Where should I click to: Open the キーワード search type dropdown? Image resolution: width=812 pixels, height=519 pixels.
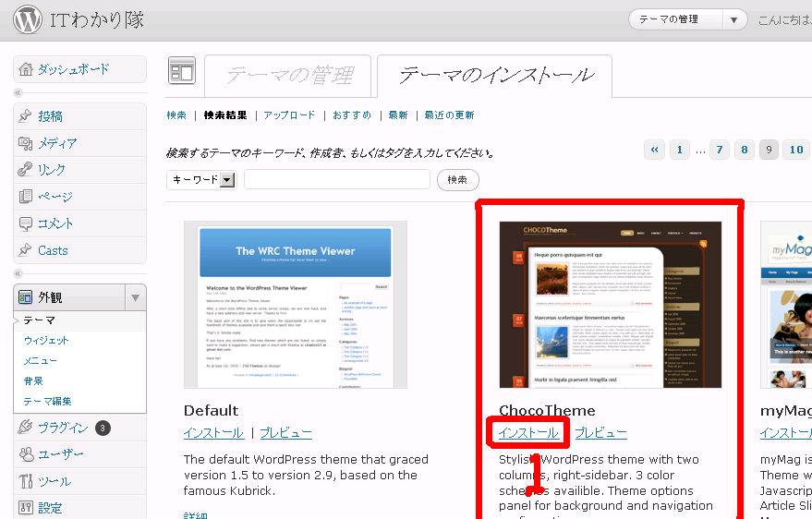(x=227, y=180)
